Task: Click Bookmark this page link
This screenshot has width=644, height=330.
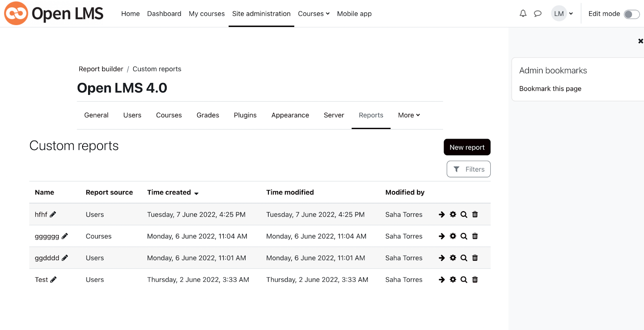Action: (x=550, y=89)
